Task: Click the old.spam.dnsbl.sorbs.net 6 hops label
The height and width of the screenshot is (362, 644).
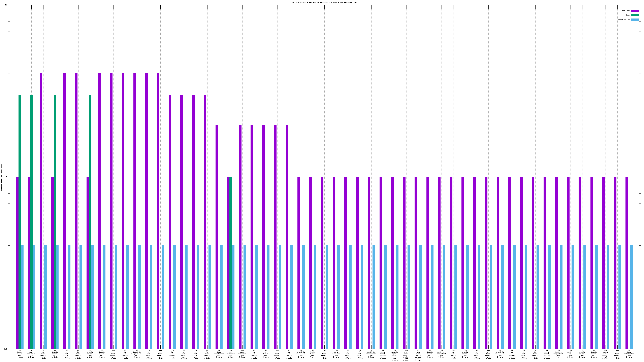Action: click(406, 356)
